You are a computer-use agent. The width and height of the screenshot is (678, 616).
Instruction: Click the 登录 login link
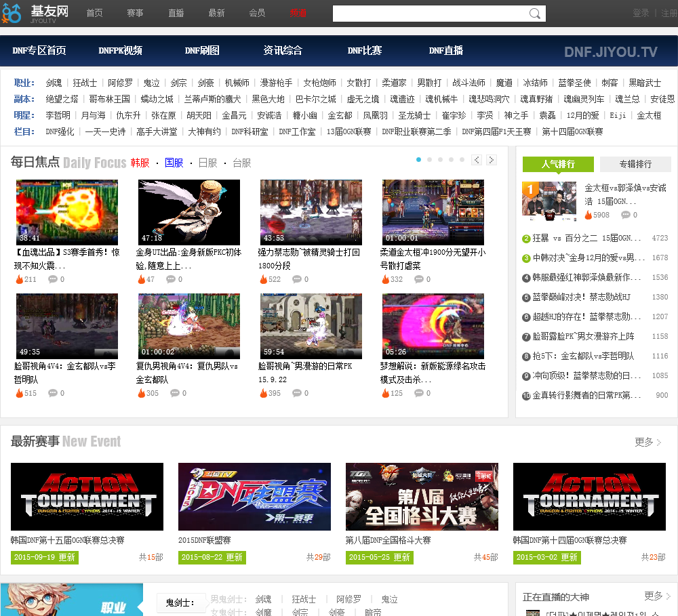click(x=641, y=13)
